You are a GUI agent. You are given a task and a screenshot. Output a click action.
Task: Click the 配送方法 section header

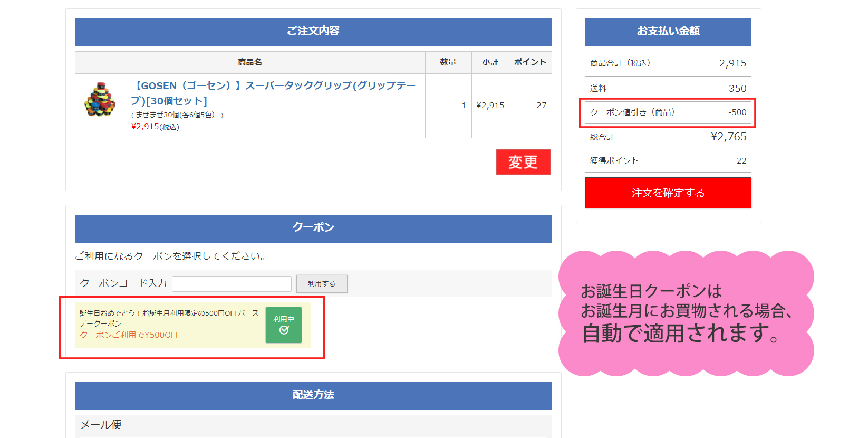(313, 395)
